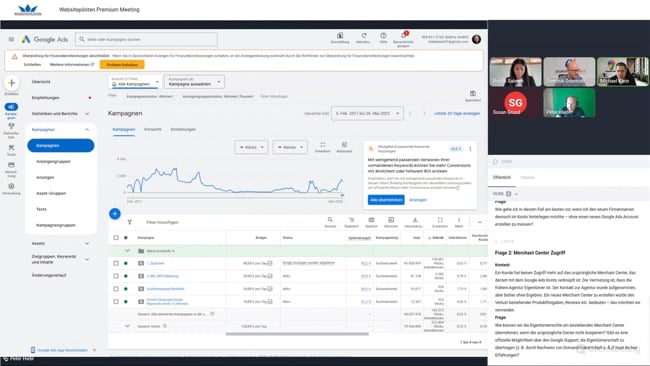Click the Weitere Informationen link in banner
This screenshot has height=366, width=650.
coord(72,65)
